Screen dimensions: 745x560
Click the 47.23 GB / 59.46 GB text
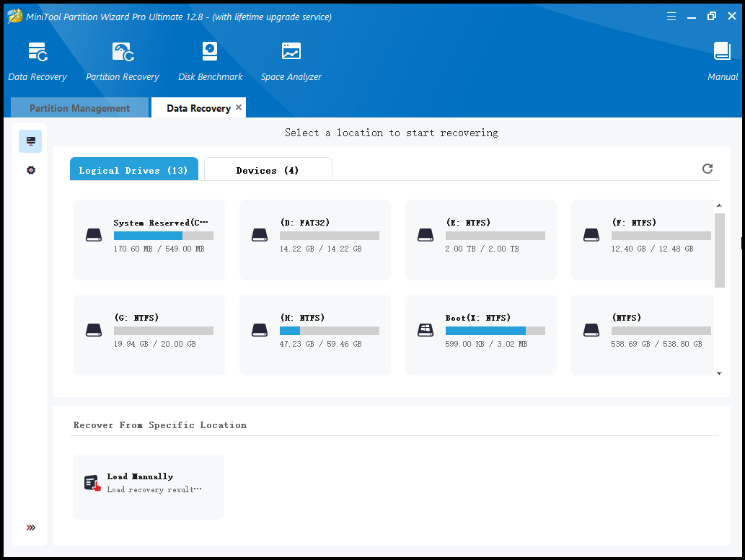[321, 344]
